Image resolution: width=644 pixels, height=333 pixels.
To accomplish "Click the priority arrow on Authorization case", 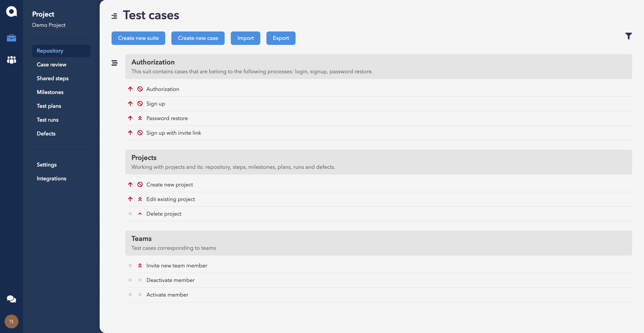I will (x=130, y=89).
